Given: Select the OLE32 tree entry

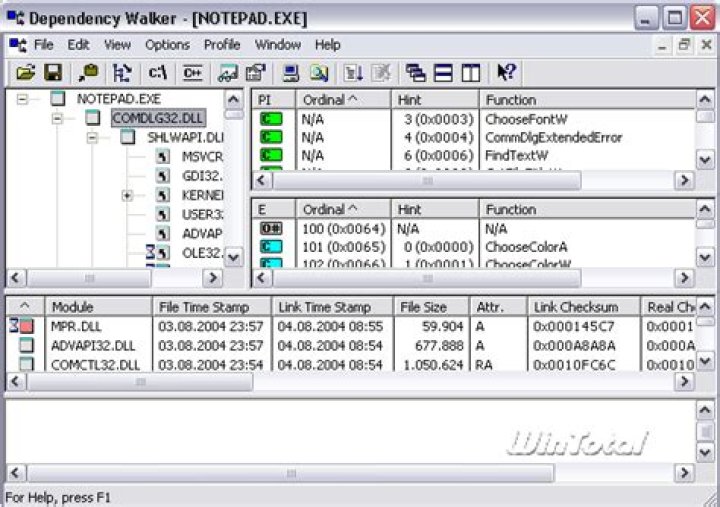Looking at the screenshot, I should coord(202,253).
